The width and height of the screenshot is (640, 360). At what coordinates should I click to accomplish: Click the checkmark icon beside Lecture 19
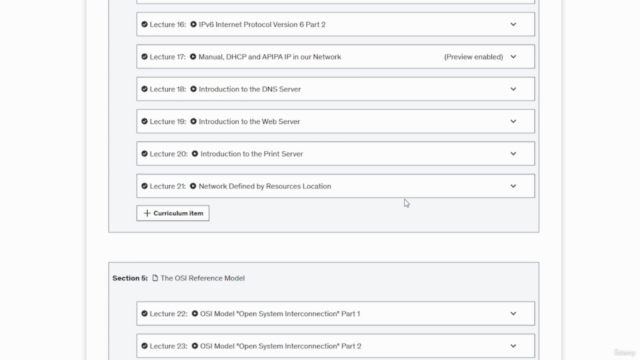pyautogui.click(x=144, y=121)
